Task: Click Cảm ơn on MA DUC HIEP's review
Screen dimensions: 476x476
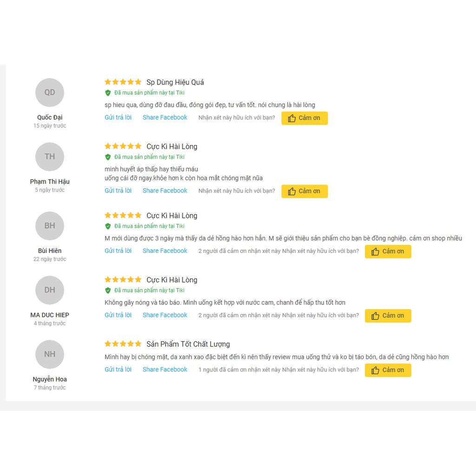Action: 388,316
